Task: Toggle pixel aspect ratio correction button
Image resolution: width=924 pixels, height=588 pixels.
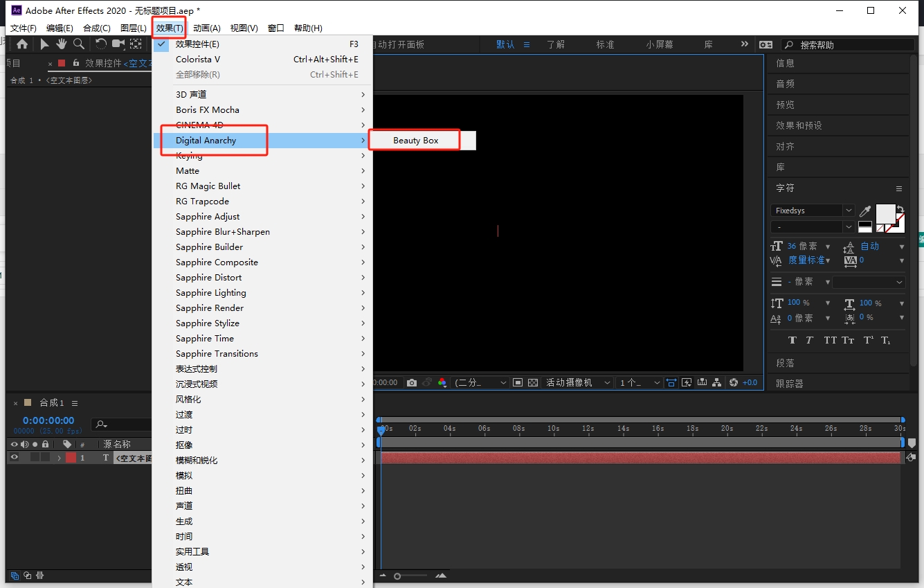Action: click(x=671, y=382)
